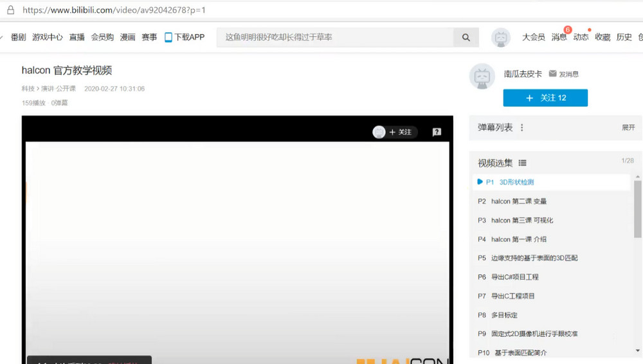Open 历史 watch history
This screenshot has height=364, width=643.
[624, 37]
